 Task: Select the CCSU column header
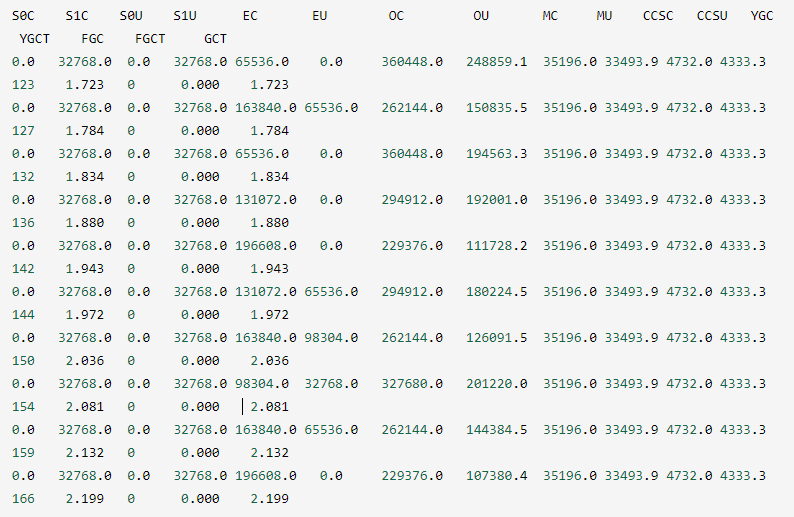[712, 16]
